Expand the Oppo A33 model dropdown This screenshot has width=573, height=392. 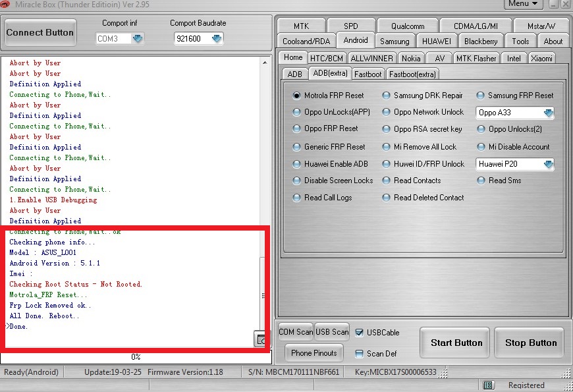click(x=548, y=113)
